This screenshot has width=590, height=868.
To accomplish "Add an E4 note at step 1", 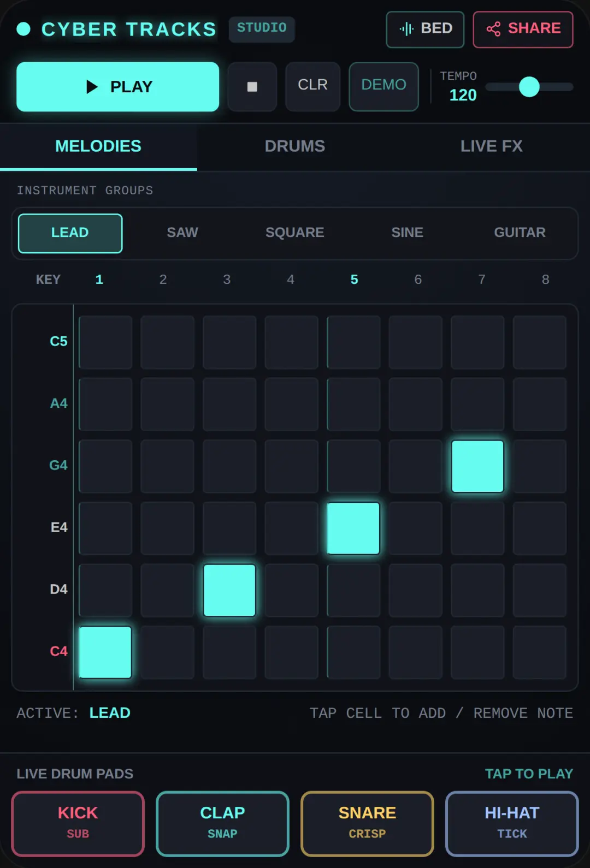I will tap(105, 528).
